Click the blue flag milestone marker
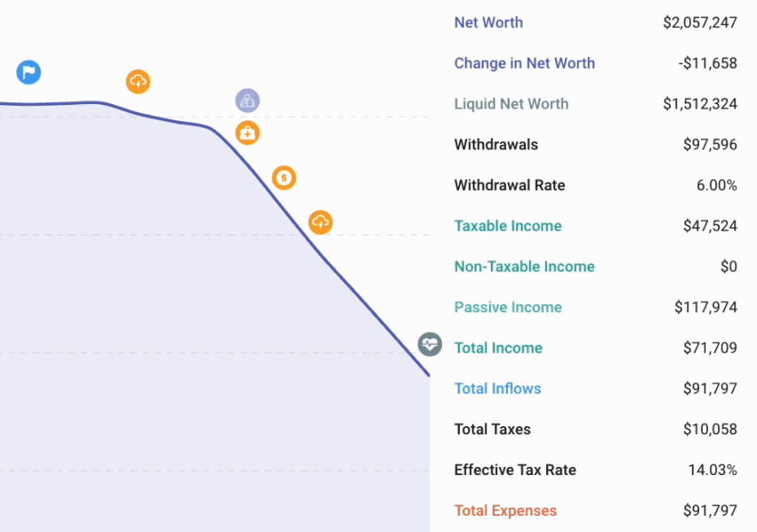Screen dimensions: 757x532 tap(28, 71)
